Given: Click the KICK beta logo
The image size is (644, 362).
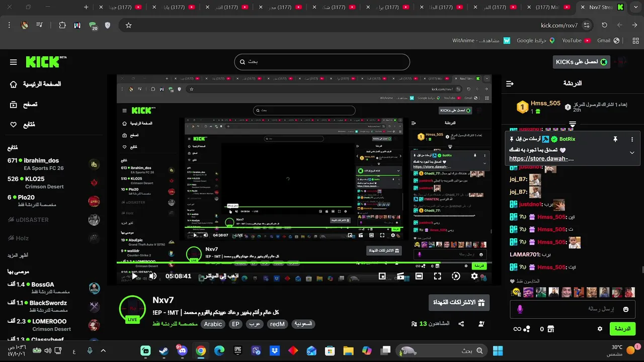Looking at the screenshot, I should [x=46, y=61].
